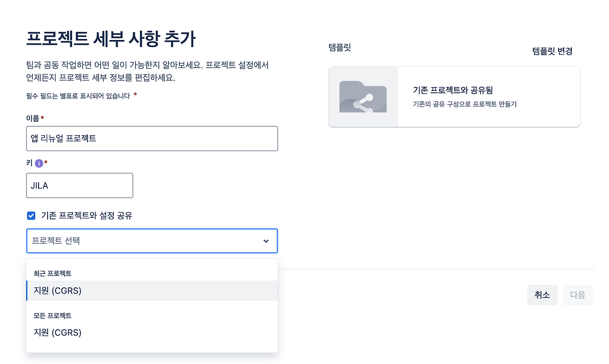Viewport: 609px width, 364px height.
Task: Click the 템플릿 변경 link
Action: point(552,51)
